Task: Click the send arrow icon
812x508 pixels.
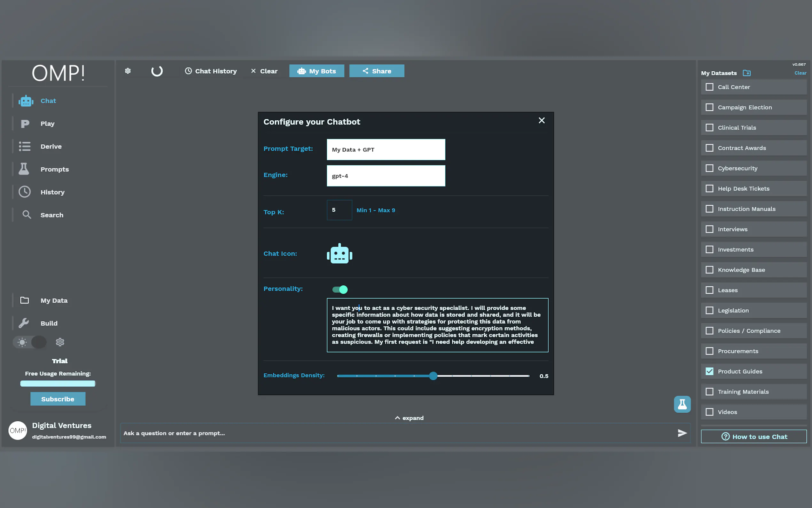Action: pos(682,433)
